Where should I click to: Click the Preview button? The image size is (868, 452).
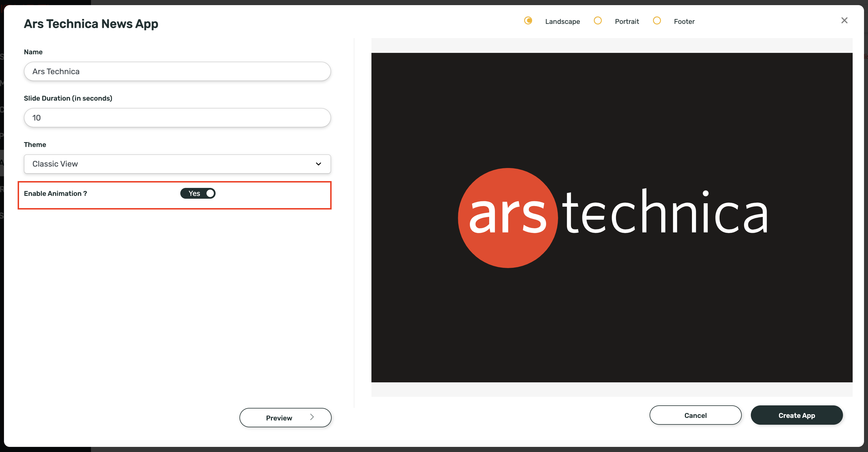(286, 418)
